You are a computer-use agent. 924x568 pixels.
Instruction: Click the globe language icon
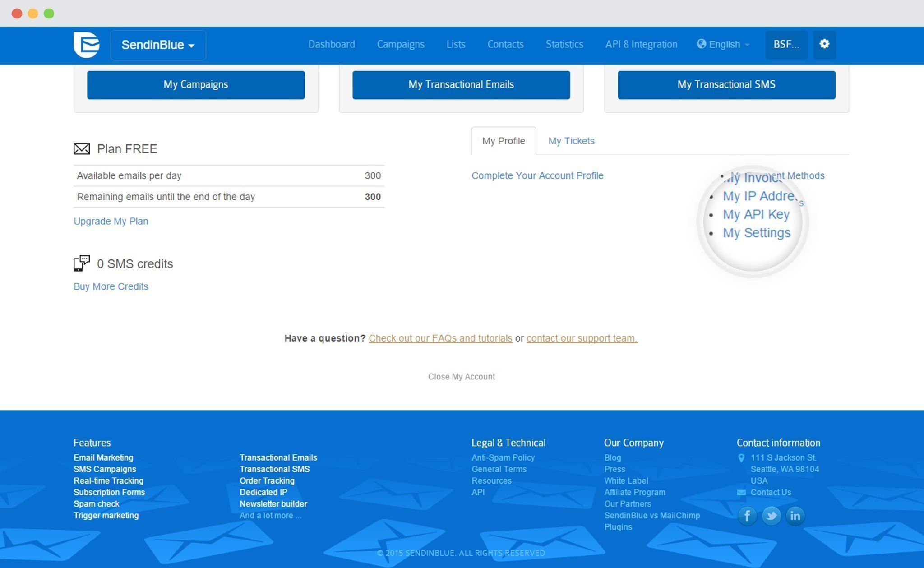click(701, 44)
